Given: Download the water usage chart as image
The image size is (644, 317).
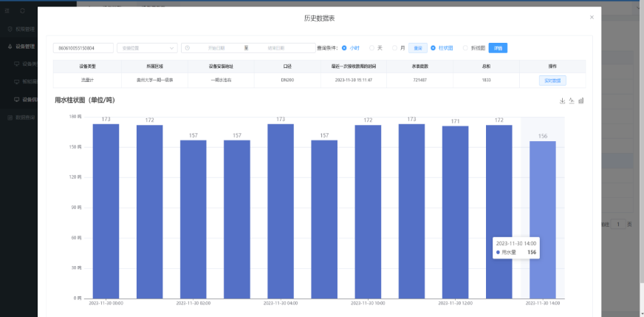Looking at the screenshot, I should [562, 100].
